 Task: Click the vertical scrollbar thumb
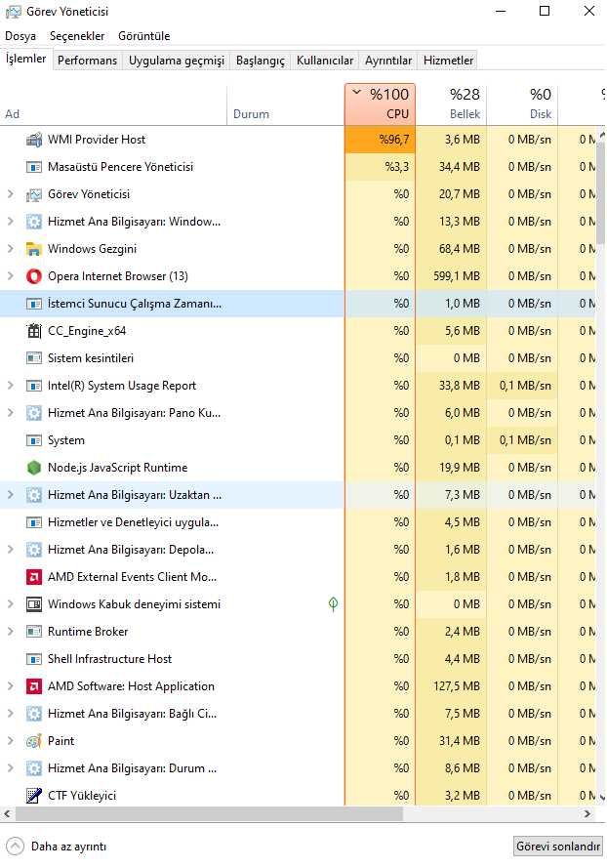pyautogui.click(x=601, y=191)
